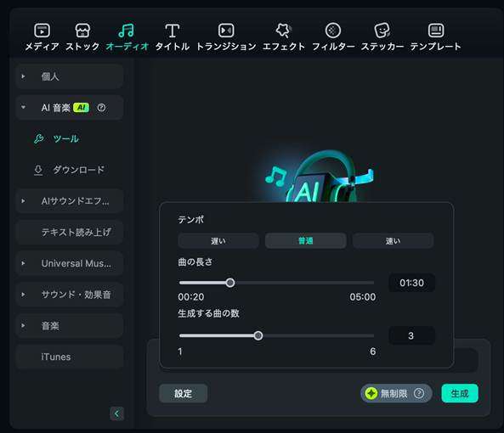Set tempo to 遅い (slow)
This screenshot has width=504, height=433.
click(x=218, y=241)
